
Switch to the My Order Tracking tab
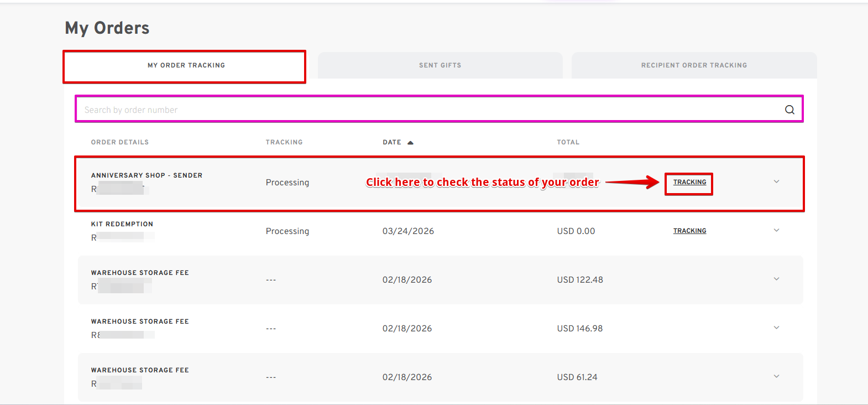pyautogui.click(x=186, y=65)
